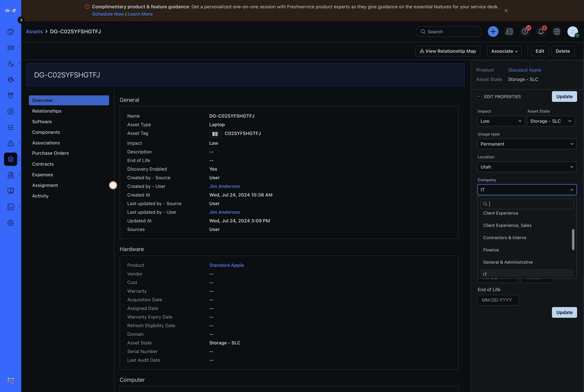The width and height of the screenshot is (584, 392).
Task: Click the top Update button
Action: (564, 97)
